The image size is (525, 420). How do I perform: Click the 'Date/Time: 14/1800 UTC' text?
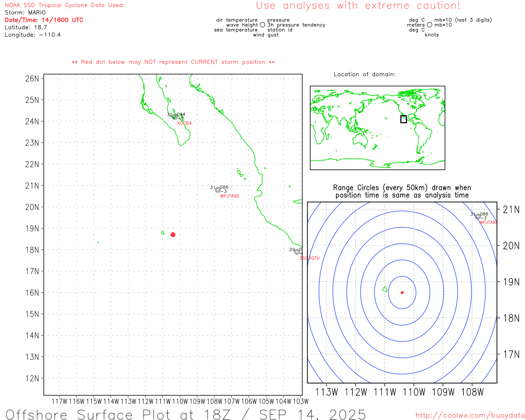(44, 20)
